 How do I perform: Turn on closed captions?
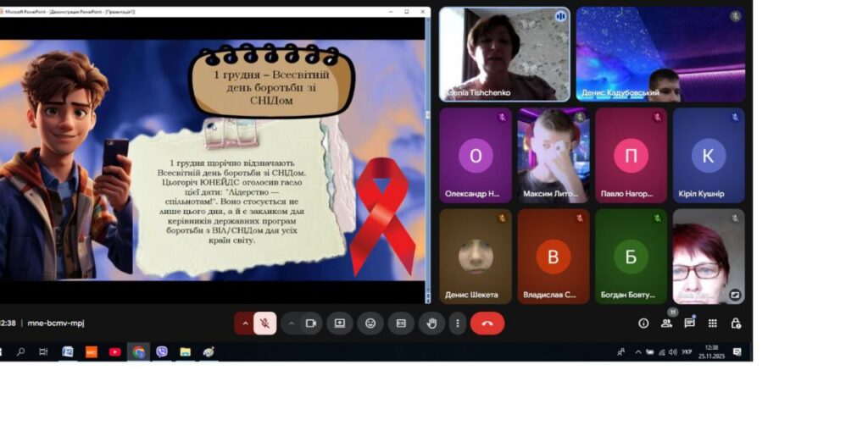coord(401,323)
